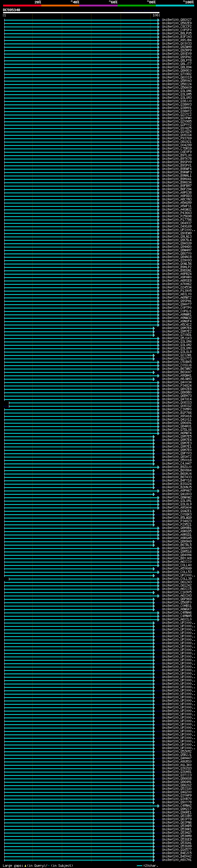Click the red ~20% legend bar
This screenshot has height=868, width=197.
(22, 6)
